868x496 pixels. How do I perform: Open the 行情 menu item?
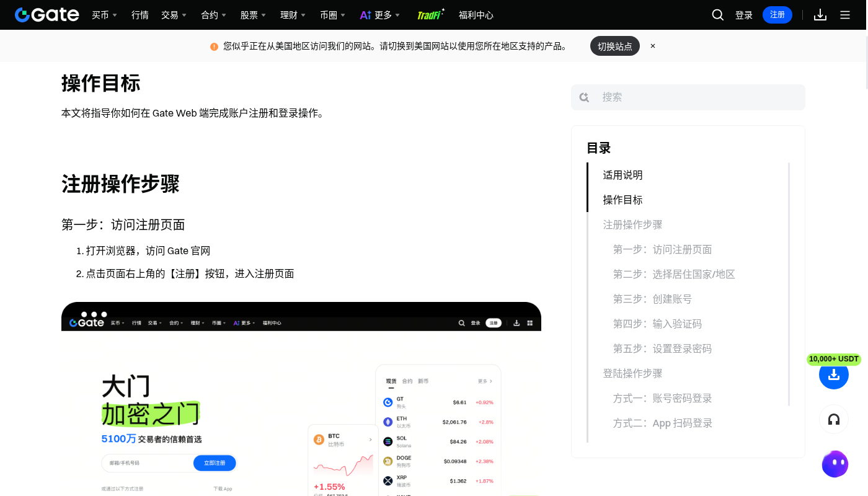pos(140,15)
